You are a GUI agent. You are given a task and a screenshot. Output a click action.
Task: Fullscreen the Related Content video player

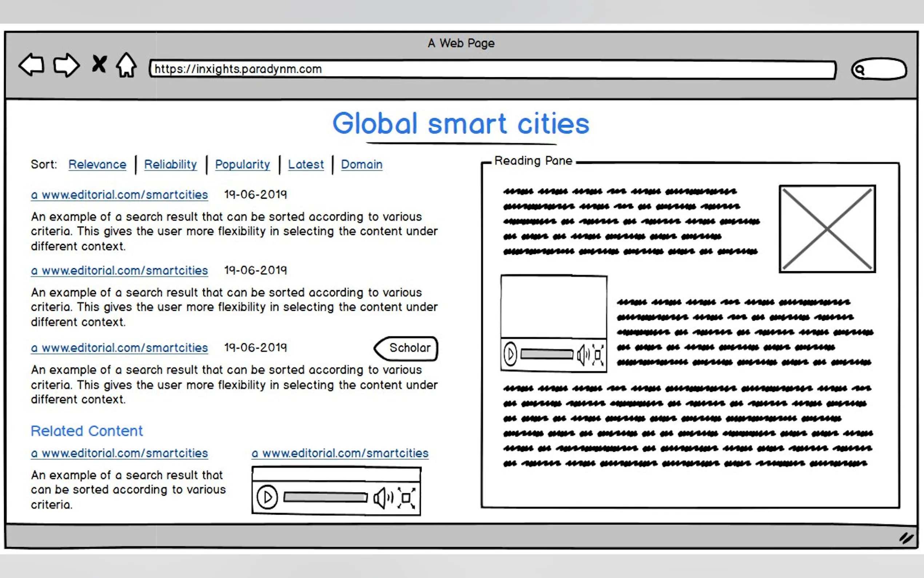(406, 498)
